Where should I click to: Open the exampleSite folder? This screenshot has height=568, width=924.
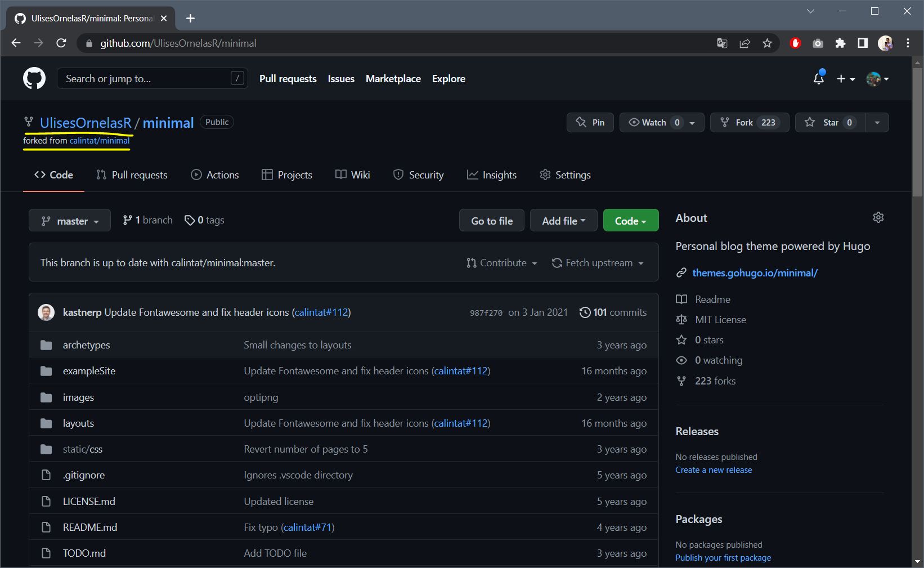(x=89, y=371)
